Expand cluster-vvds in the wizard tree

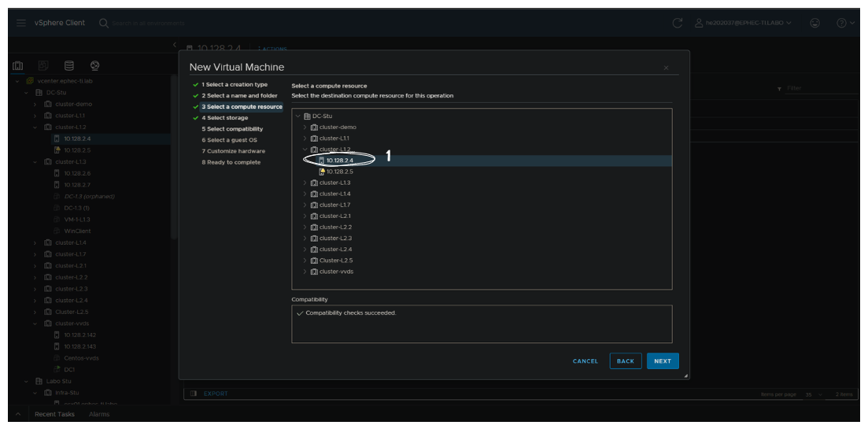[305, 272]
